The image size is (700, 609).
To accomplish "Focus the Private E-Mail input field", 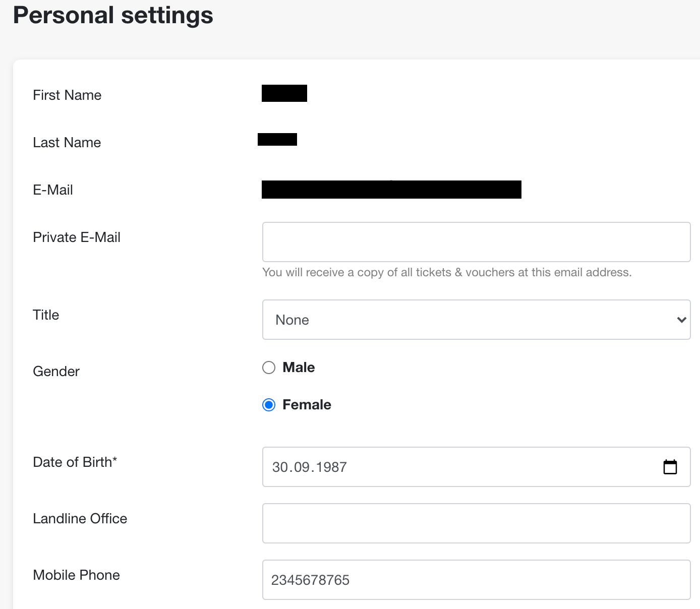I will coord(476,242).
